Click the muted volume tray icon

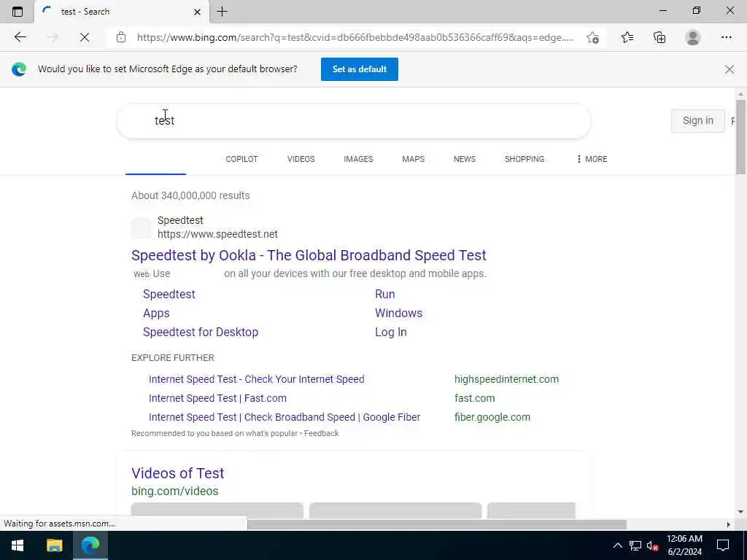pyautogui.click(x=652, y=545)
